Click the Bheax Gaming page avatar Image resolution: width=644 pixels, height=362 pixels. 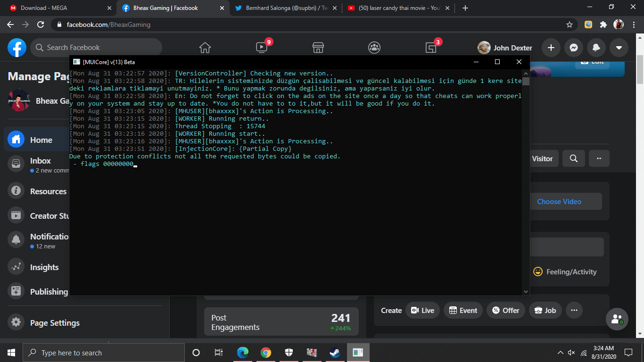pyautogui.click(x=19, y=100)
